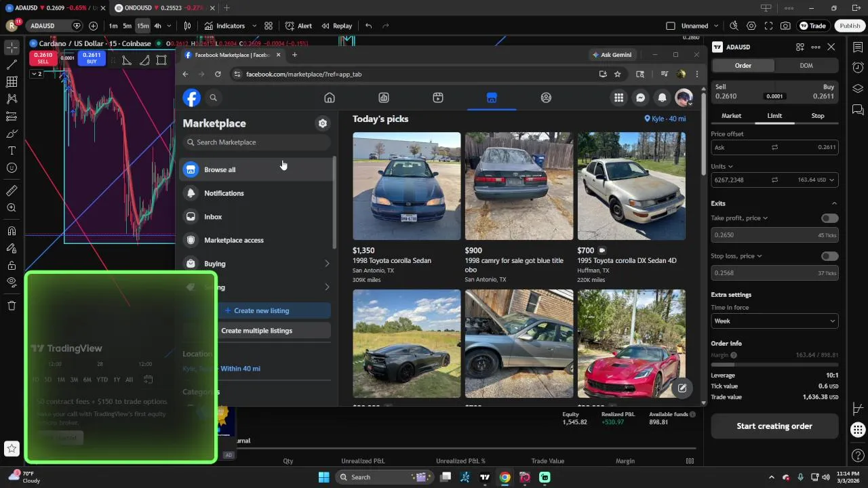Click the chart SELL 0.2610 button
Viewport: 868px width, 488px height.
pos(43,58)
